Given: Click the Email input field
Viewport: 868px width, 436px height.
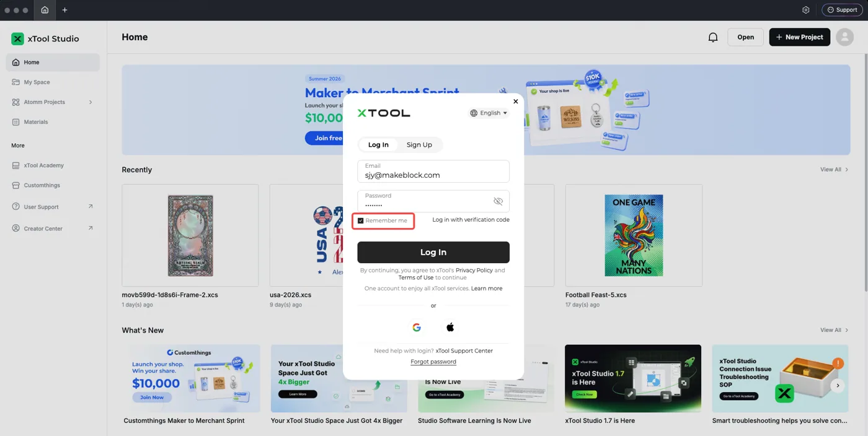Looking at the screenshot, I should point(433,172).
